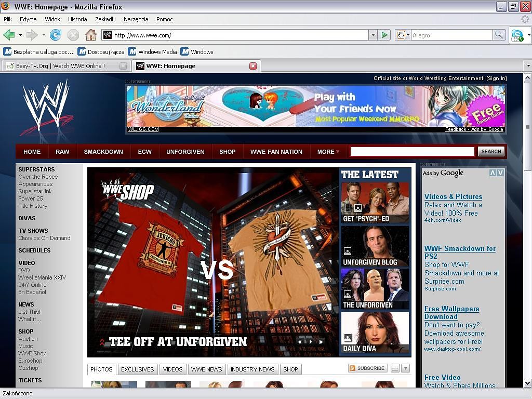Viewport: 532px width, 399px height.
Task: Click the 'Sign In' link at the top
Action: (x=497, y=78)
